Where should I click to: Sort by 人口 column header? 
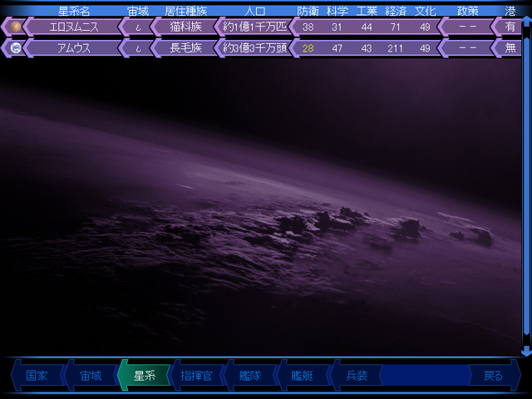point(255,11)
